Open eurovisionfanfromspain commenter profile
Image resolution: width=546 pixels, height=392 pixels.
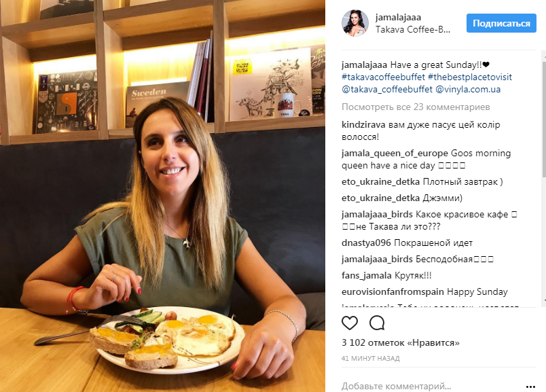pyautogui.click(x=393, y=291)
